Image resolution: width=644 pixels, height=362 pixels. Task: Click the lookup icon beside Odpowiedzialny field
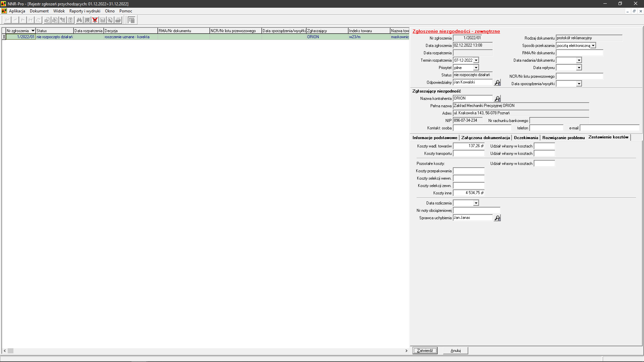click(x=497, y=82)
